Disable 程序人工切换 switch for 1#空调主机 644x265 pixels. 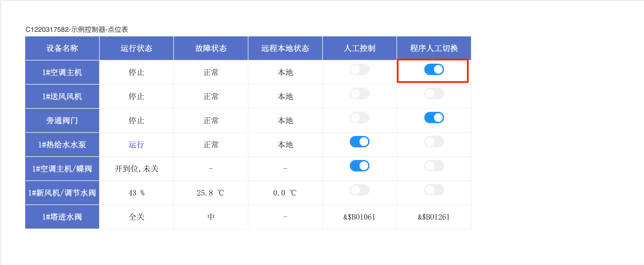pyautogui.click(x=434, y=69)
